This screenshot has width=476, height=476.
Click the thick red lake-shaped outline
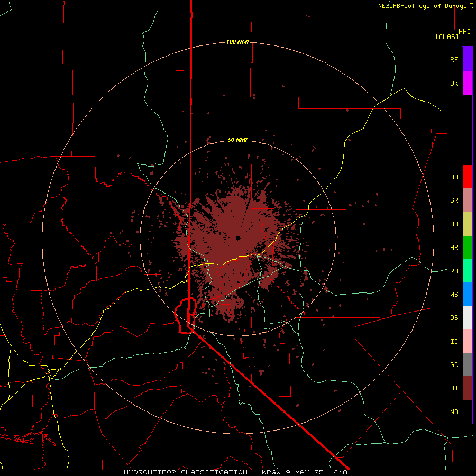point(186,316)
